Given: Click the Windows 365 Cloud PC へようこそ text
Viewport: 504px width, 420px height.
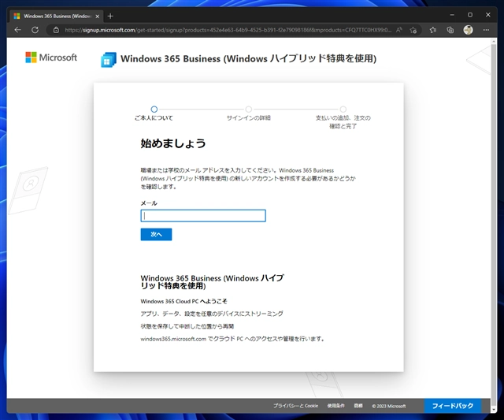Looking at the screenshot, I should pyautogui.click(x=183, y=301).
